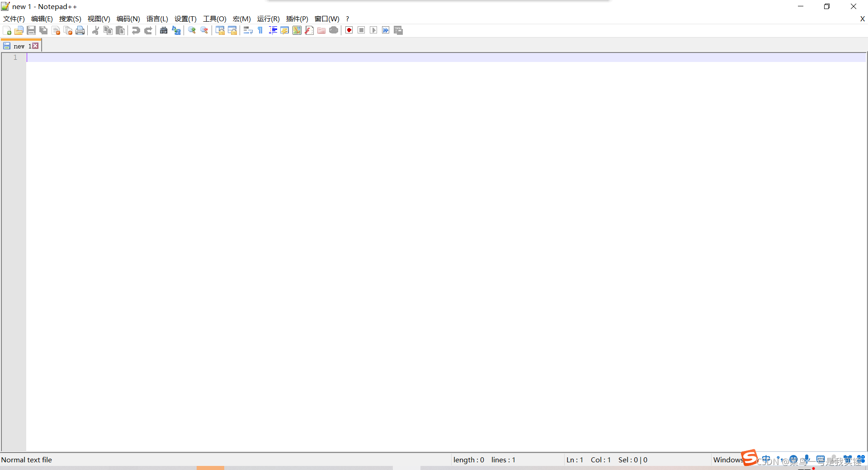Start macro recording red dot icon
This screenshot has width=868, height=470.
349,30
